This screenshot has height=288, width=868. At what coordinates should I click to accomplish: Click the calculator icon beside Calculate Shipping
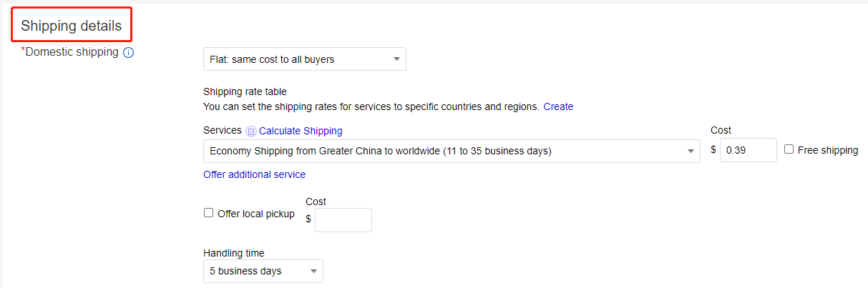tap(250, 131)
